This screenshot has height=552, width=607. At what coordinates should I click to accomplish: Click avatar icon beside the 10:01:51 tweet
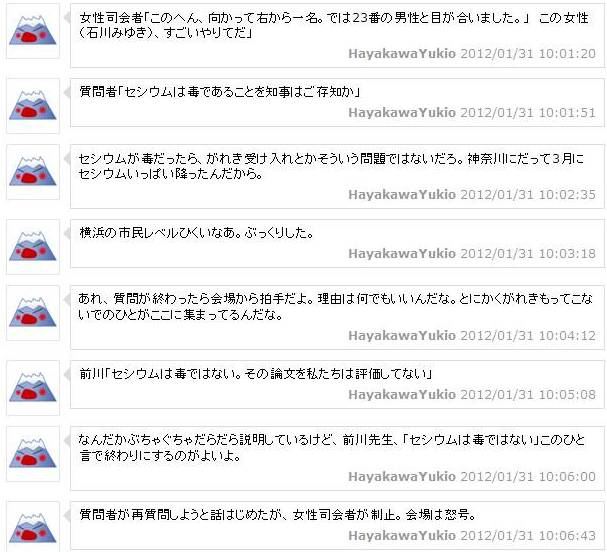click(33, 106)
